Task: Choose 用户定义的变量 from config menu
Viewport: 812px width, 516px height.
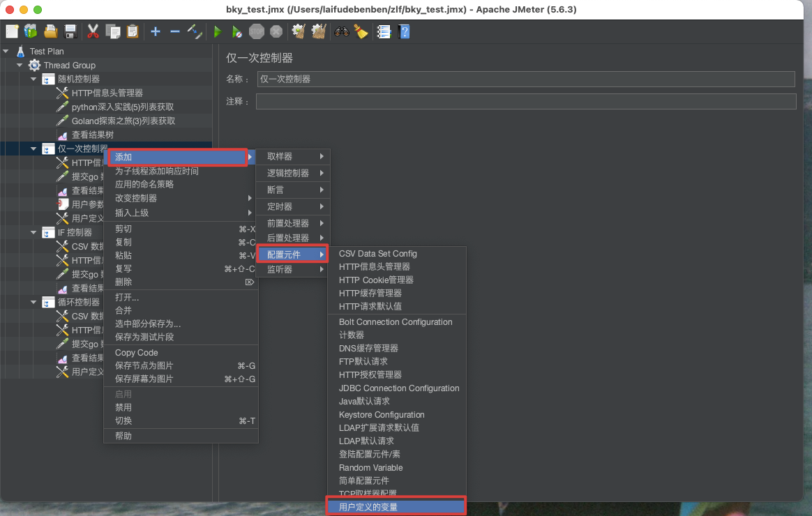Action: click(x=396, y=507)
